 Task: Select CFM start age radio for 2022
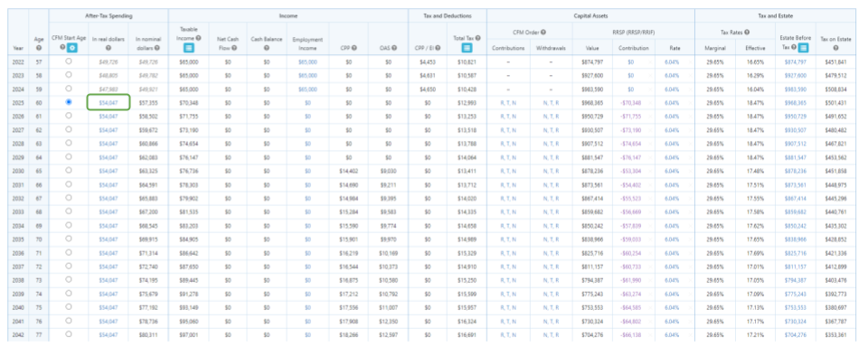coord(69,61)
